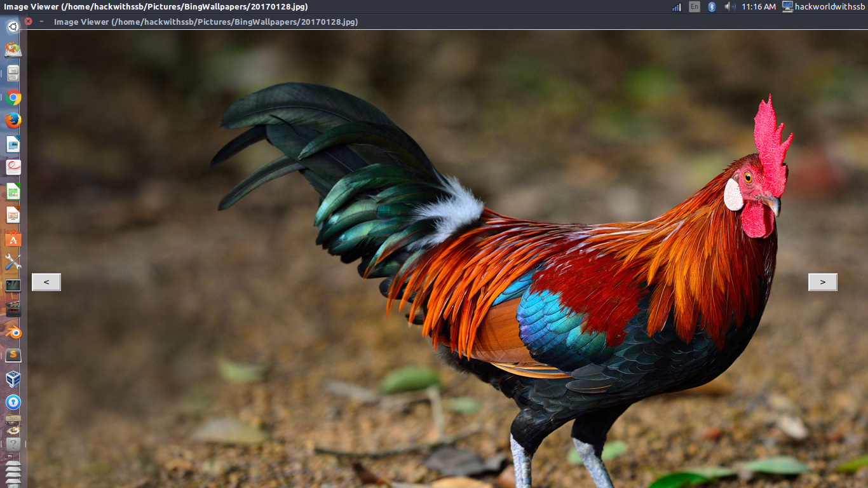The width and height of the screenshot is (868, 488).
Task: Open the Ubuntu Dash search icon
Action: pos(11,26)
